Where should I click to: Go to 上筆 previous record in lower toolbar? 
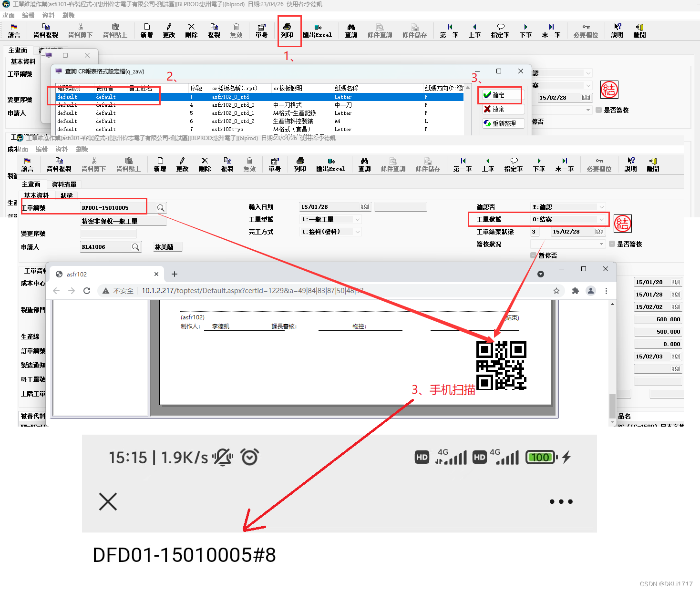click(x=488, y=164)
